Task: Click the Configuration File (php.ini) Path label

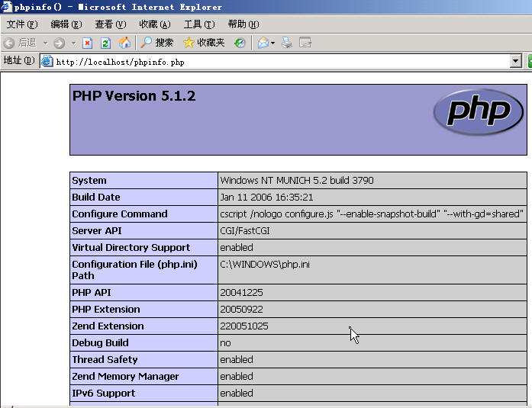Action: pyautogui.click(x=134, y=270)
